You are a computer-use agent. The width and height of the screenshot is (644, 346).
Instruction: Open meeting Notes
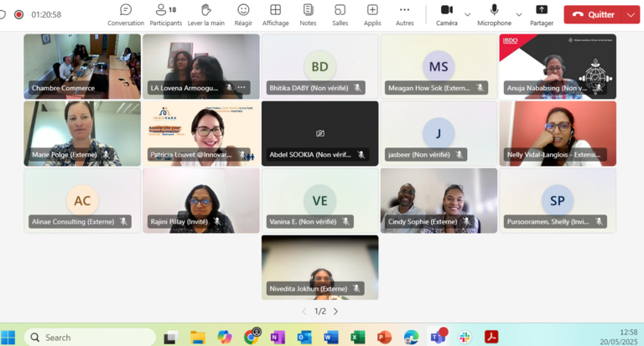coord(308,14)
